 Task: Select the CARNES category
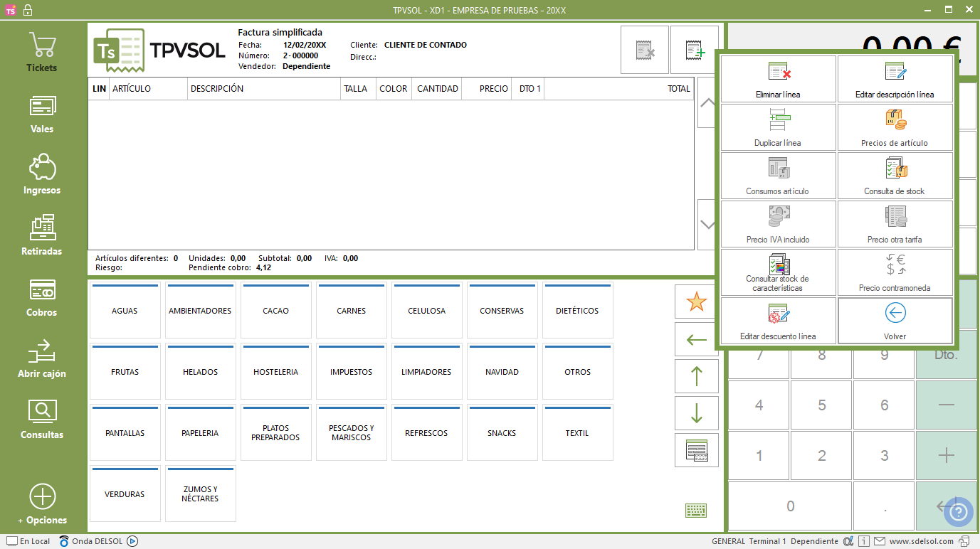(x=351, y=311)
